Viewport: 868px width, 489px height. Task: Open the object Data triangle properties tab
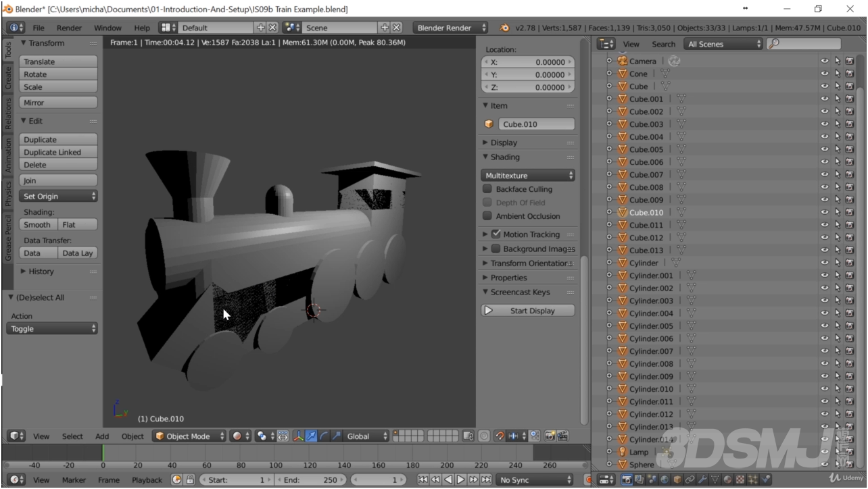(715, 479)
